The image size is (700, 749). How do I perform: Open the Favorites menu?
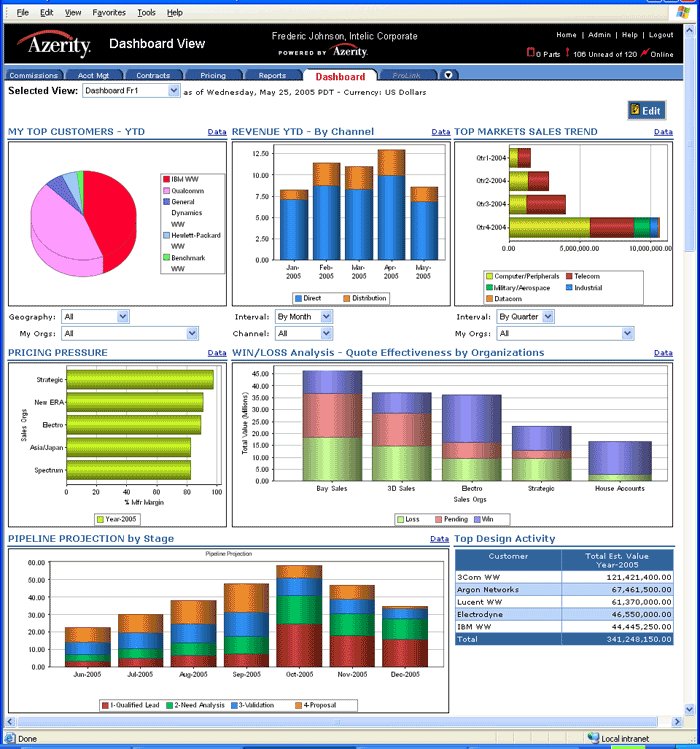[x=109, y=12]
